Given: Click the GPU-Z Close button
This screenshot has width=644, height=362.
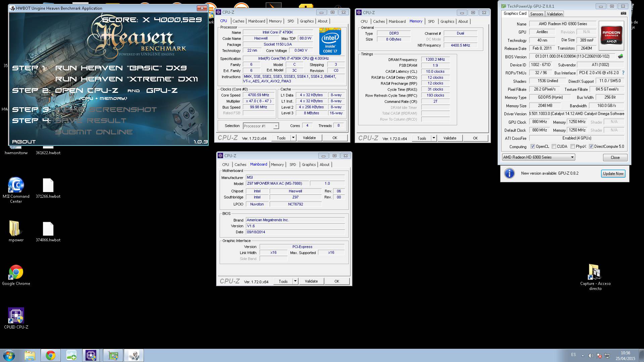Looking at the screenshot, I should [615, 158].
